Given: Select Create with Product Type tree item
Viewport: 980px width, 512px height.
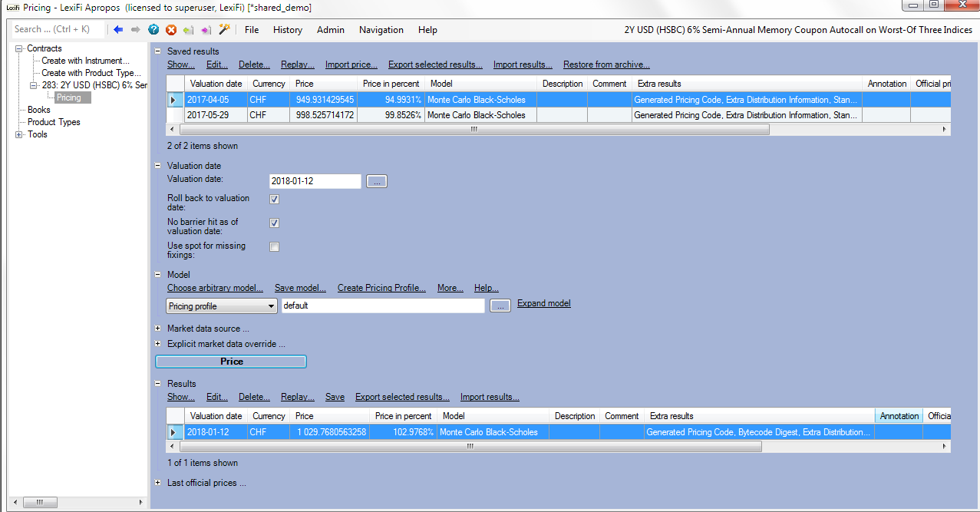Looking at the screenshot, I should click(x=91, y=73).
